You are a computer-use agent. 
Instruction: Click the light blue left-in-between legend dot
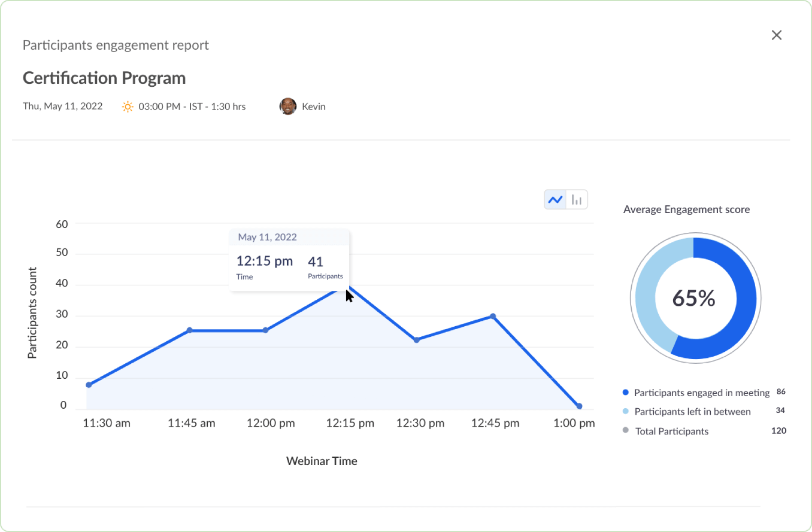click(625, 412)
